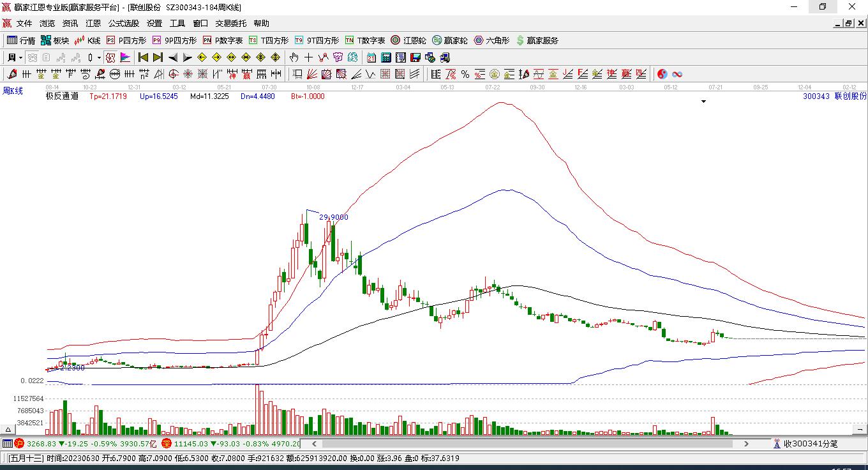Click yellow diamond right-arrow icon
The width and height of the screenshot is (868, 470).
pos(217,57)
